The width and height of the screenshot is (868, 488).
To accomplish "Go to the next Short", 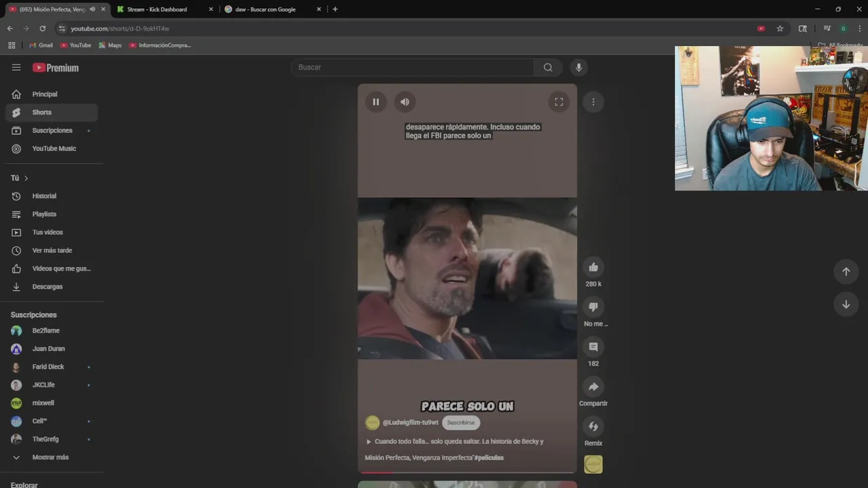I will coord(846,304).
